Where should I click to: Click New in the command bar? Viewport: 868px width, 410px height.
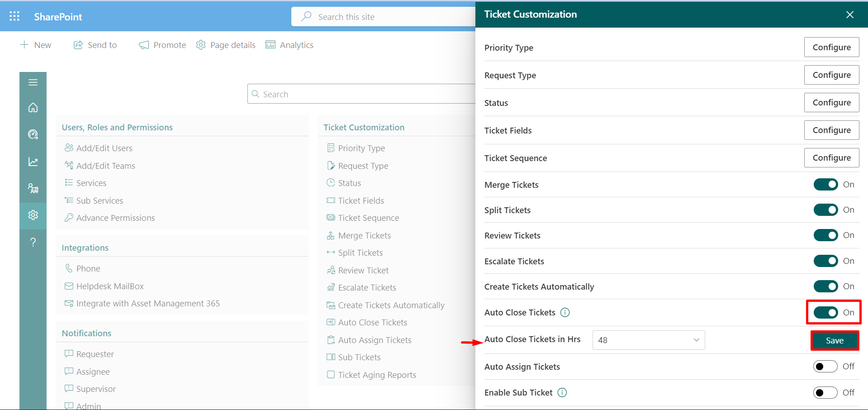36,45
